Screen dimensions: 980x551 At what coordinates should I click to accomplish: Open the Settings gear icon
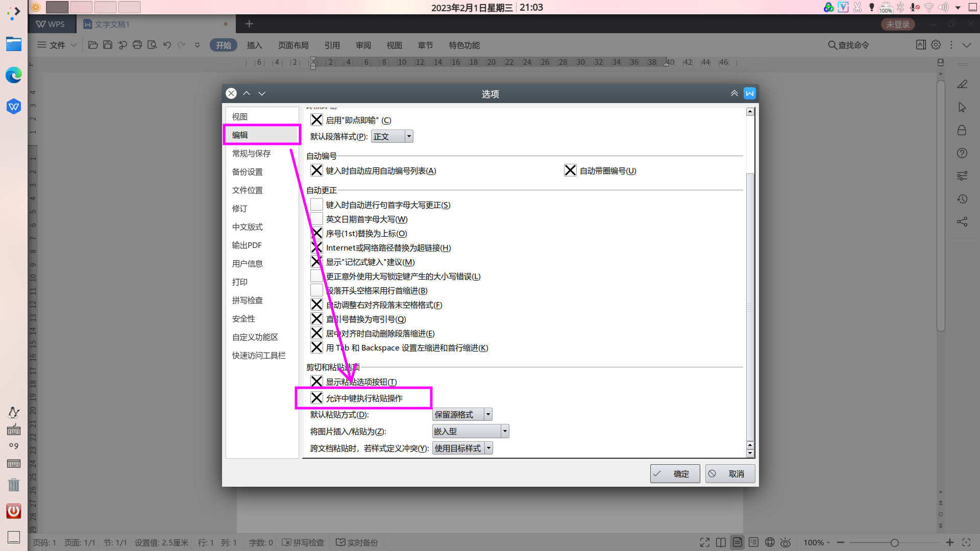click(x=936, y=45)
